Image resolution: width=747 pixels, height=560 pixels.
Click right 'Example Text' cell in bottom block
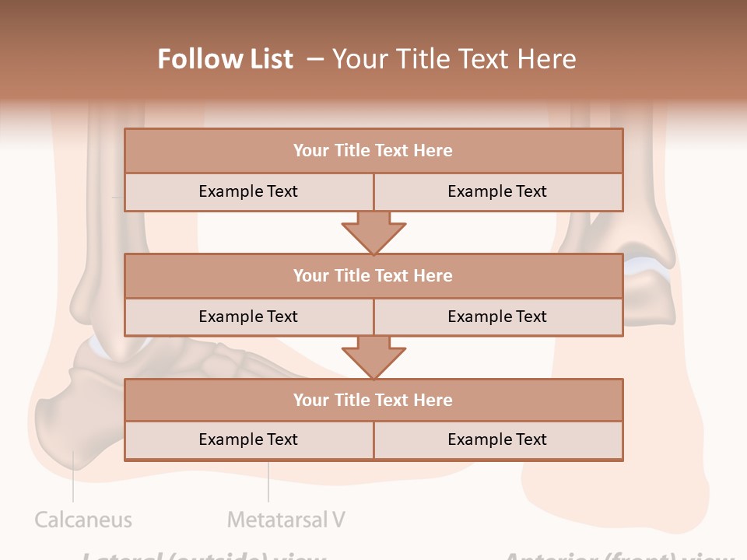point(497,439)
